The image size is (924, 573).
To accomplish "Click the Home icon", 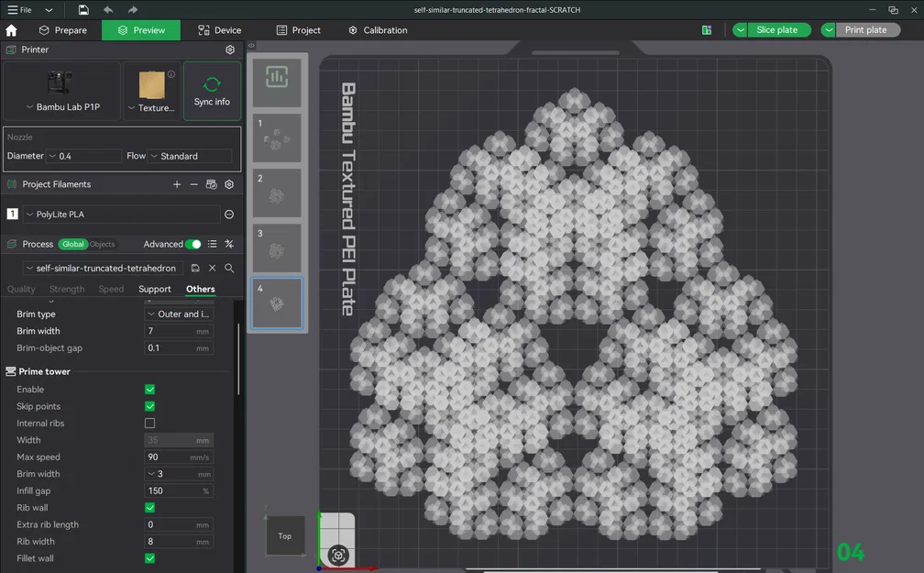I will (11, 30).
